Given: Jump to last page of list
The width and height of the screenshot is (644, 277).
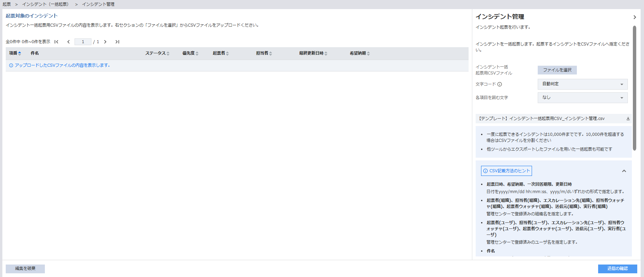Looking at the screenshot, I should pyautogui.click(x=117, y=42).
